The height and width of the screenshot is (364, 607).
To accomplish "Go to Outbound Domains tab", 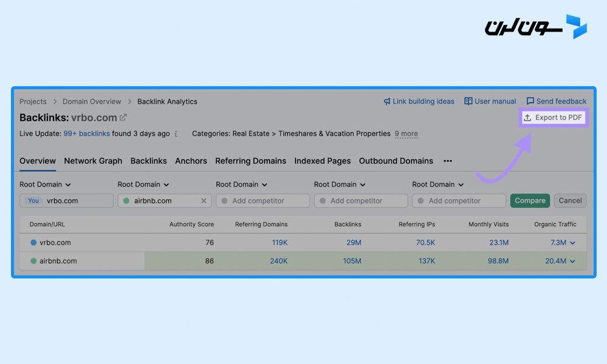I will click(x=396, y=161).
